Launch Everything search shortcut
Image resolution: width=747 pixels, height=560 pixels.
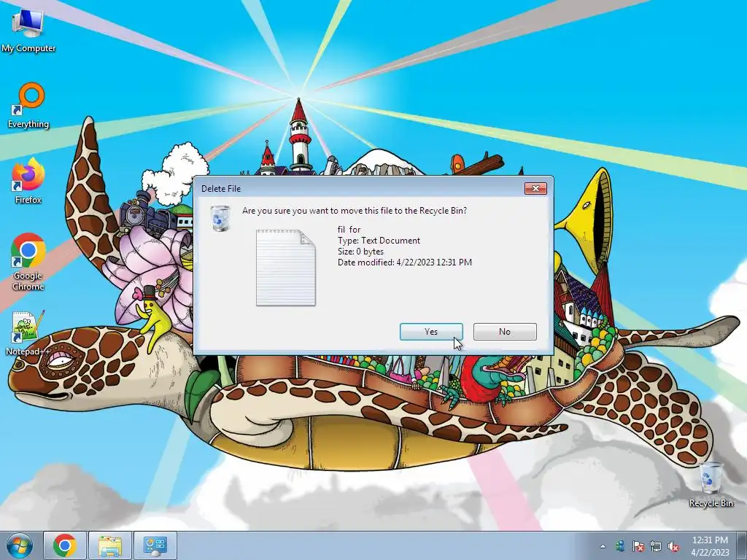(28, 106)
